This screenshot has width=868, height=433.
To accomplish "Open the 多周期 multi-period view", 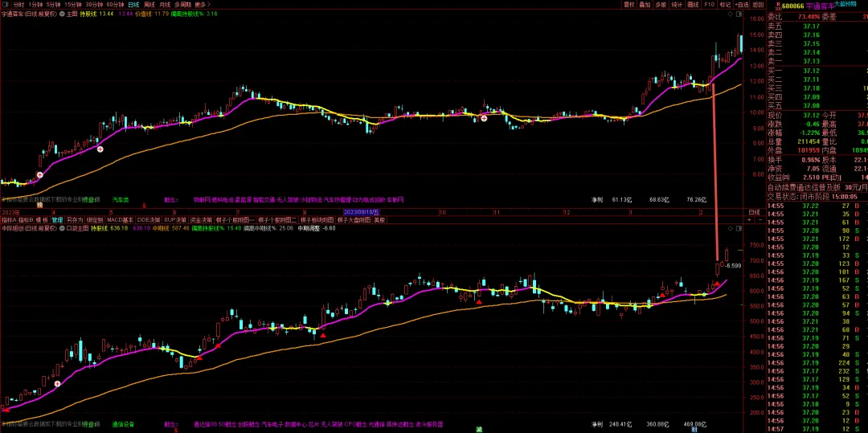I will click(182, 5).
